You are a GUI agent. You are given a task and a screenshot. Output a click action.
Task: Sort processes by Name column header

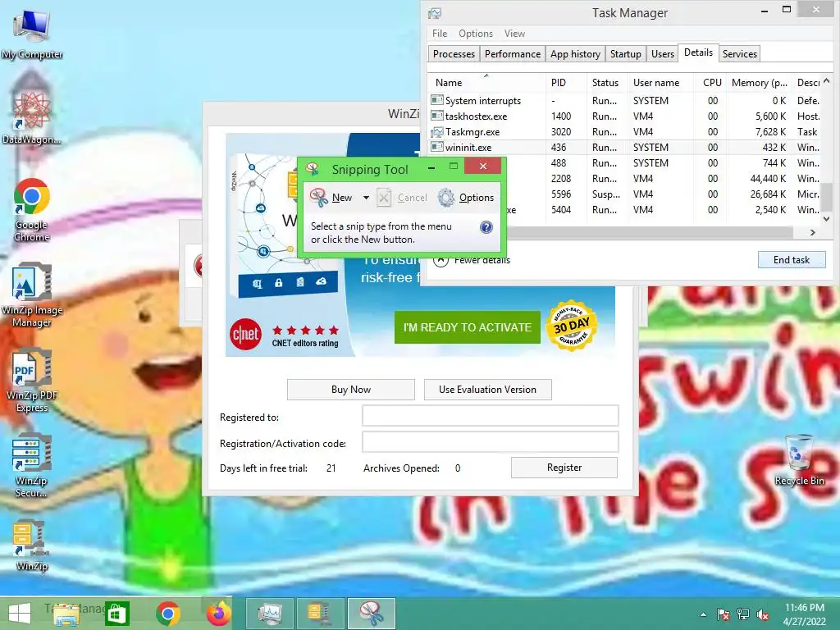[x=486, y=83]
